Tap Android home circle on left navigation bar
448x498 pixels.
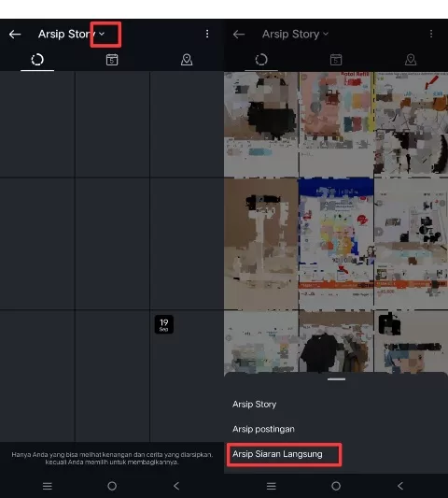click(x=112, y=486)
